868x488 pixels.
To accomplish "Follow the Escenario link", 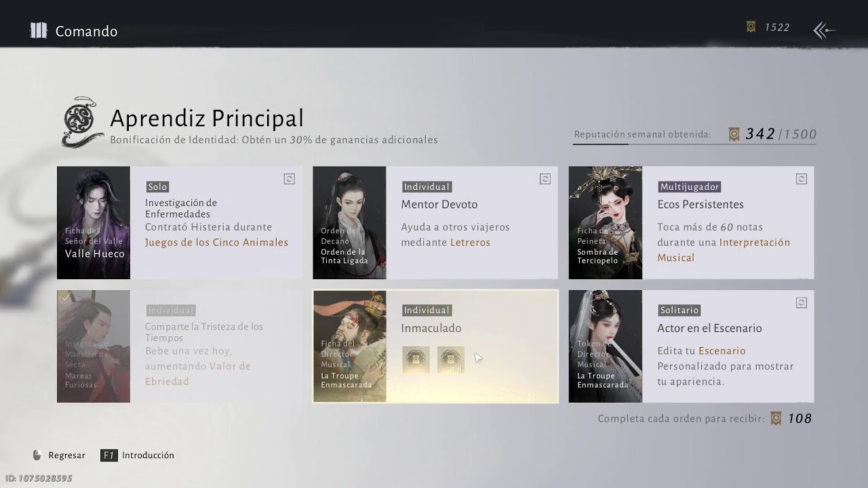I will coord(722,351).
